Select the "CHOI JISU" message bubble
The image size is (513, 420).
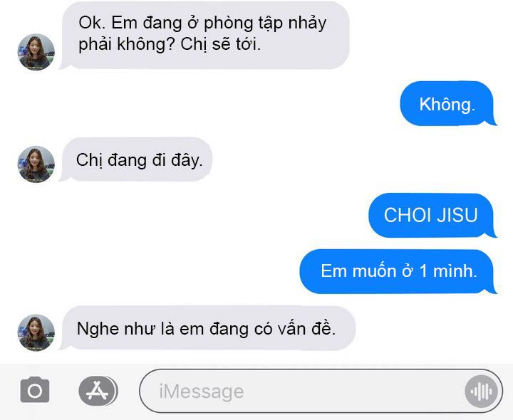[432, 216]
